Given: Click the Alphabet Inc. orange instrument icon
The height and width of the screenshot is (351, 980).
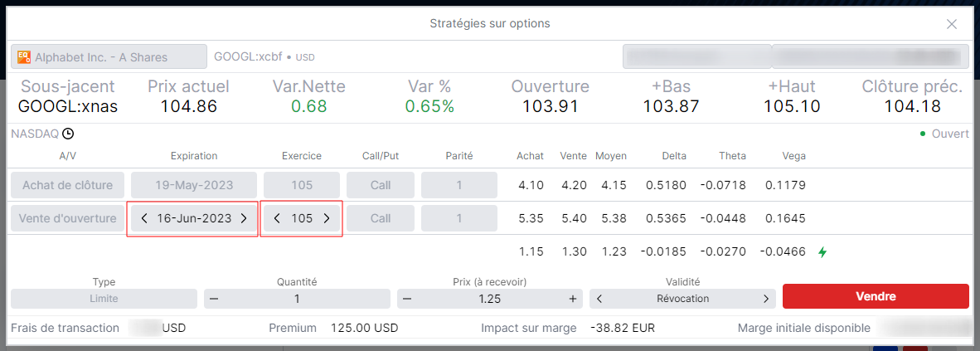Looking at the screenshot, I should (x=24, y=56).
